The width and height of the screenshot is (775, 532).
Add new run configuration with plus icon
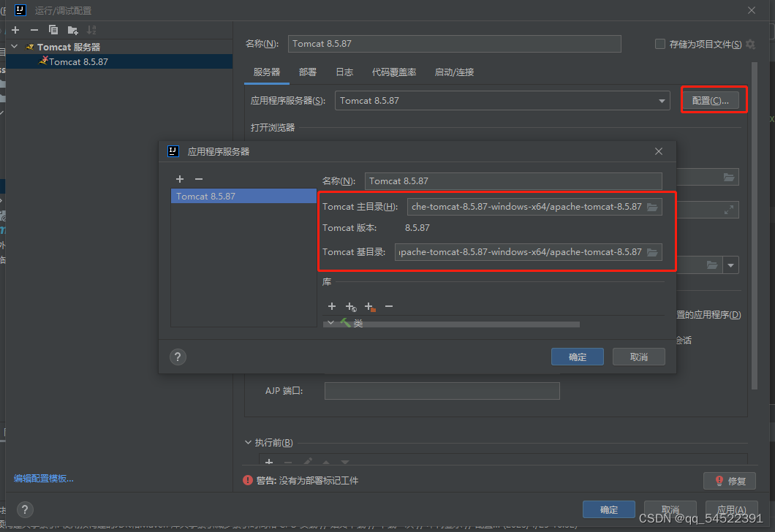point(15,30)
